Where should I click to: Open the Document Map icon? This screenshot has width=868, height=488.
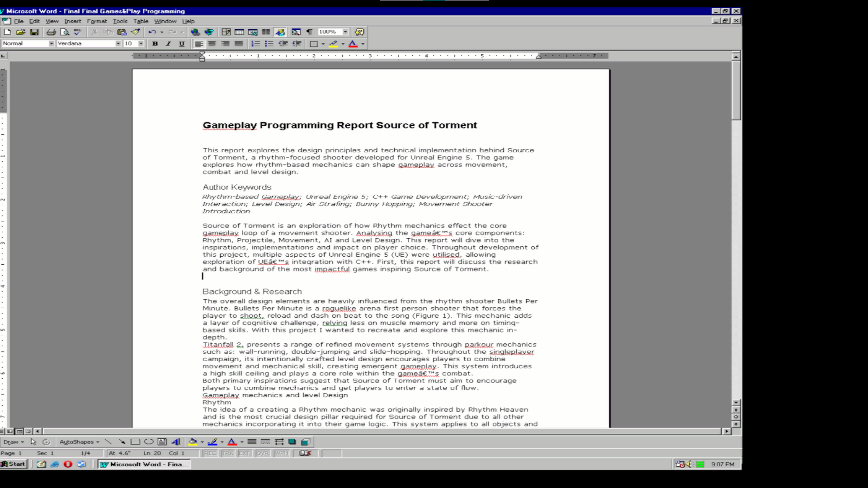pos(296,32)
